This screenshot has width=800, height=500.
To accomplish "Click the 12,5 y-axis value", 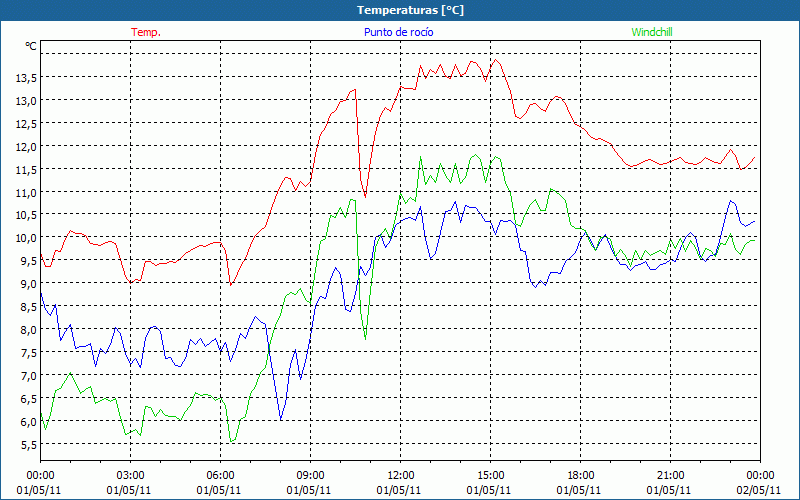I will click(x=26, y=123).
